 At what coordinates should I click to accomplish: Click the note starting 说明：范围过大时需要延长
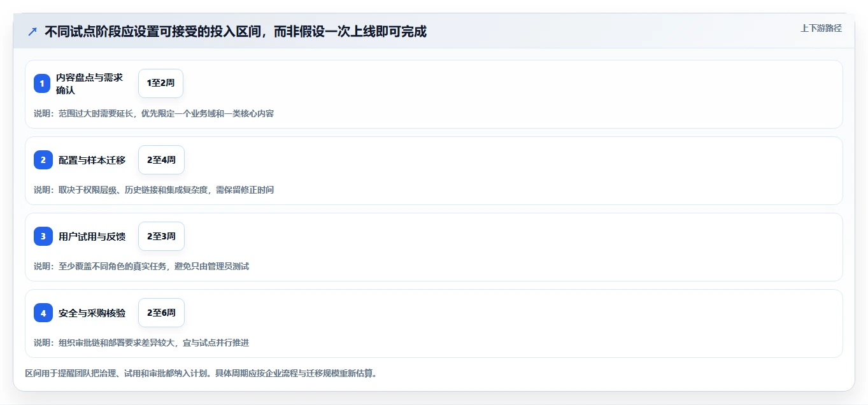tap(154, 113)
